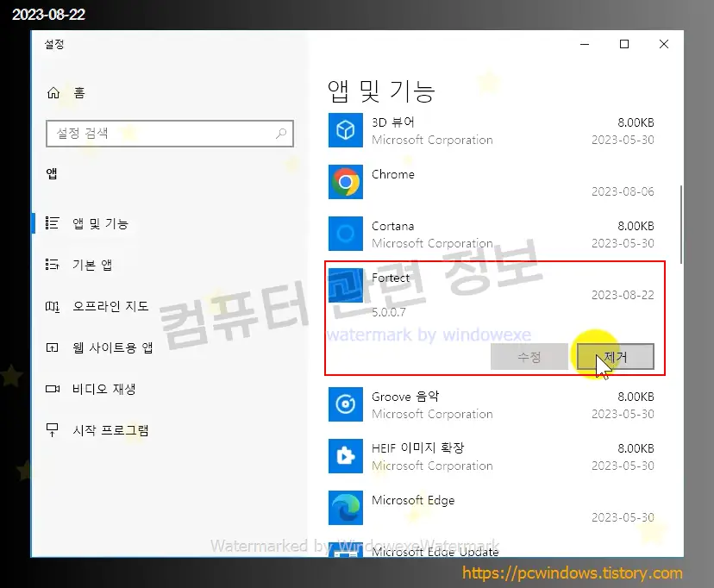The height and width of the screenshot is (588, 714).
Task: Focus the 설정 검색 search box
Action: pyautogui.click(x=169, y=134)
